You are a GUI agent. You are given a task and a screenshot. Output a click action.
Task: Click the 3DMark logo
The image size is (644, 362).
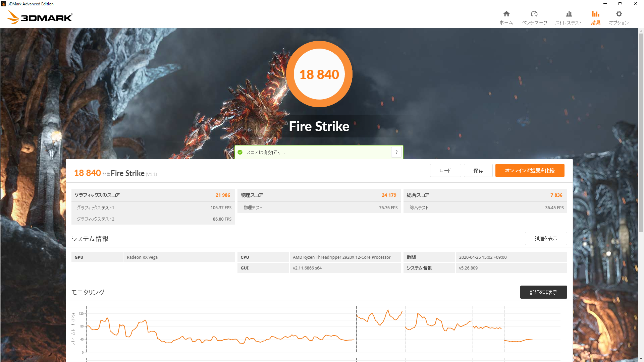(x=39, y=17)
